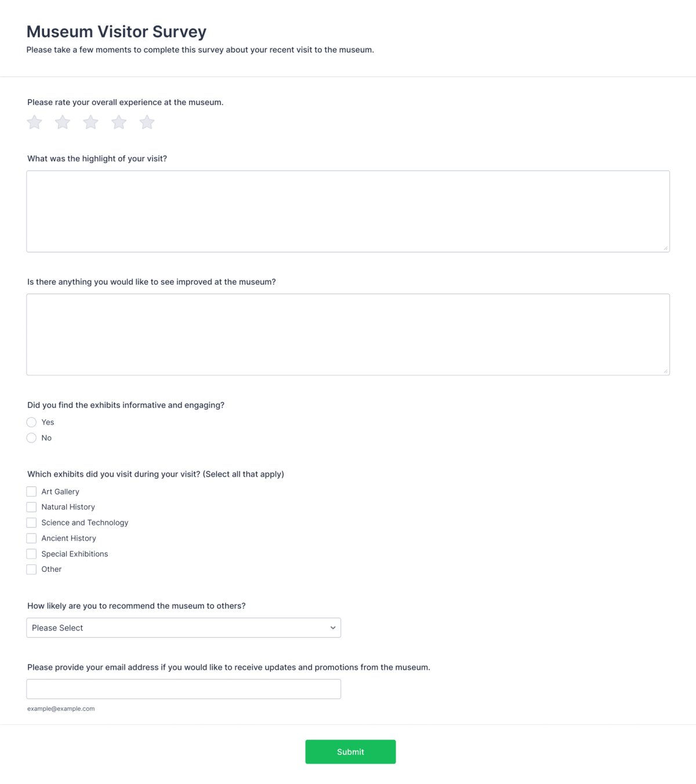The image size is (696, 784).
Task: Click the email address input field
Action: coord(184,689)
